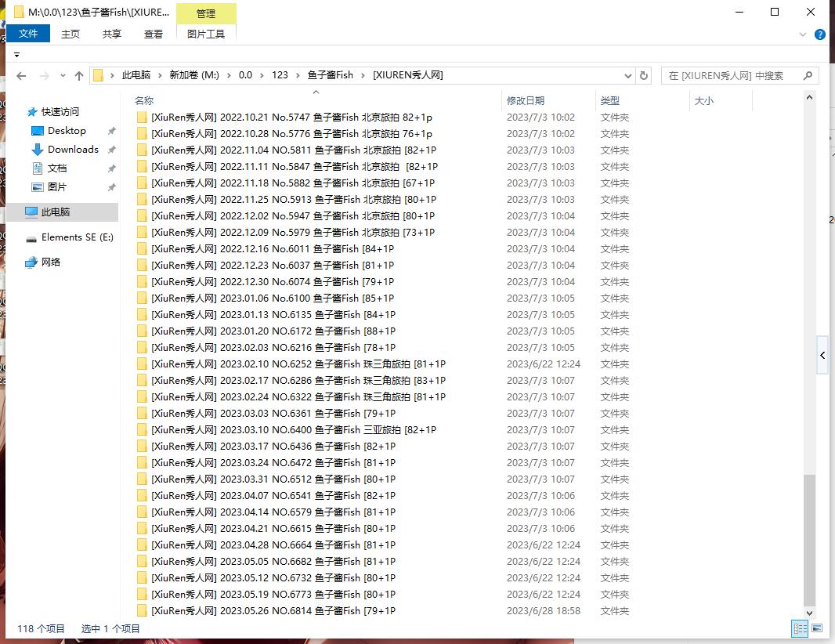Open recent locations dropdown arrow

tap(63, 76)
